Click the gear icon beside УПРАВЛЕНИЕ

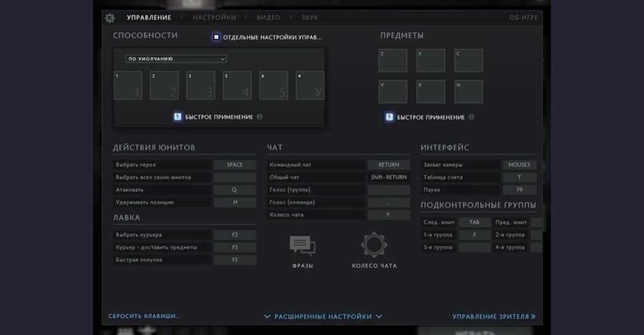point(110,18)
